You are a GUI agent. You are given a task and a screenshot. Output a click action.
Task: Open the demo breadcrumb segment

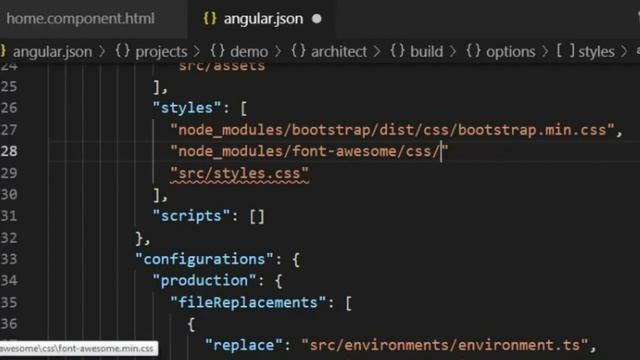249,52
